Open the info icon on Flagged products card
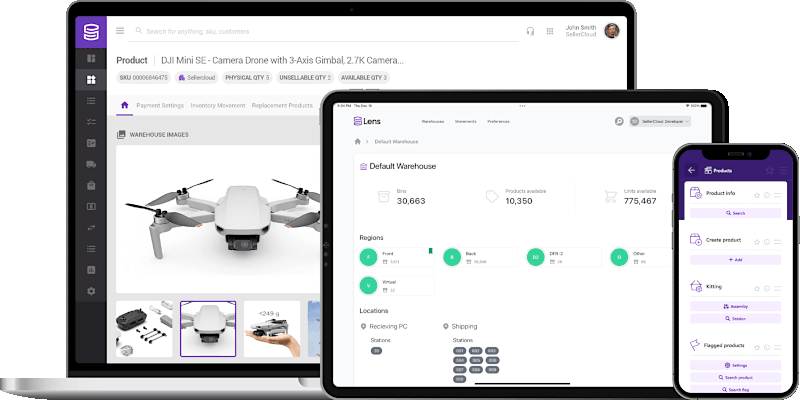The image size is (800, 400). point(767,347)
